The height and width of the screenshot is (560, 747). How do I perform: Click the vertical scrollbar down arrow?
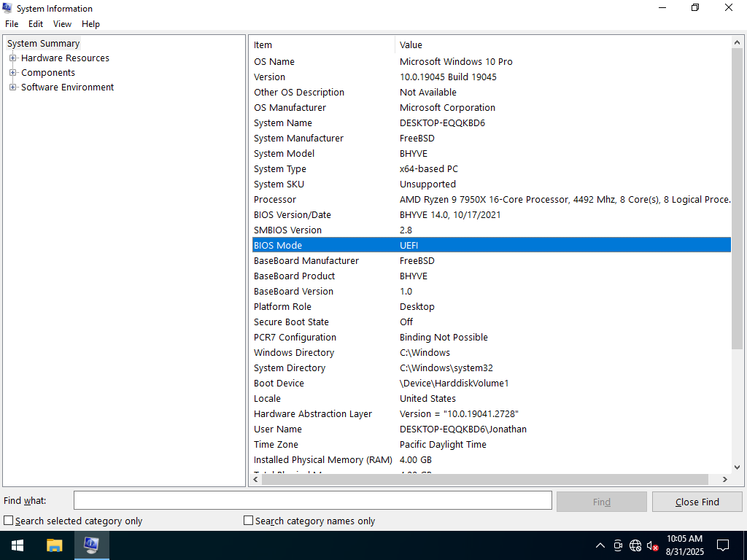pyautogui.click(x=737, y=467)
